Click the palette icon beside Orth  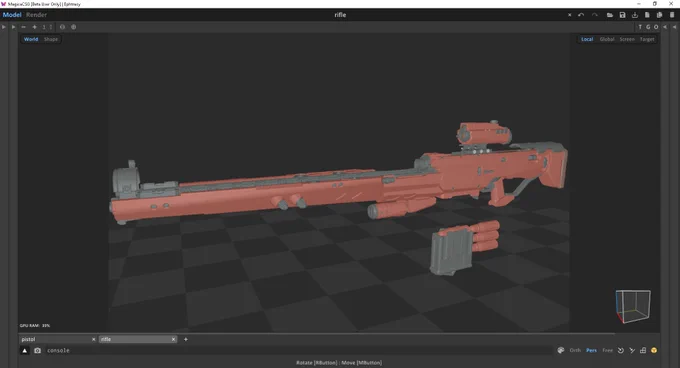coord(561,350)
